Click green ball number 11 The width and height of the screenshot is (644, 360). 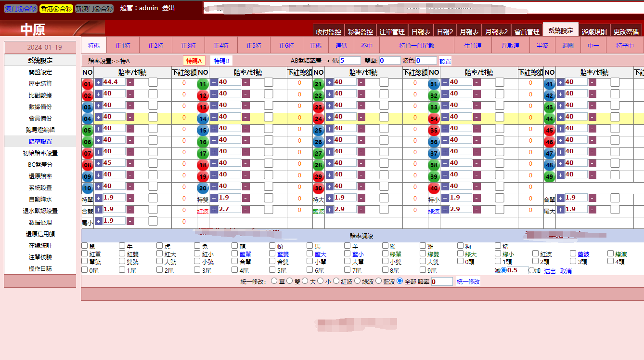click(203, 84)
